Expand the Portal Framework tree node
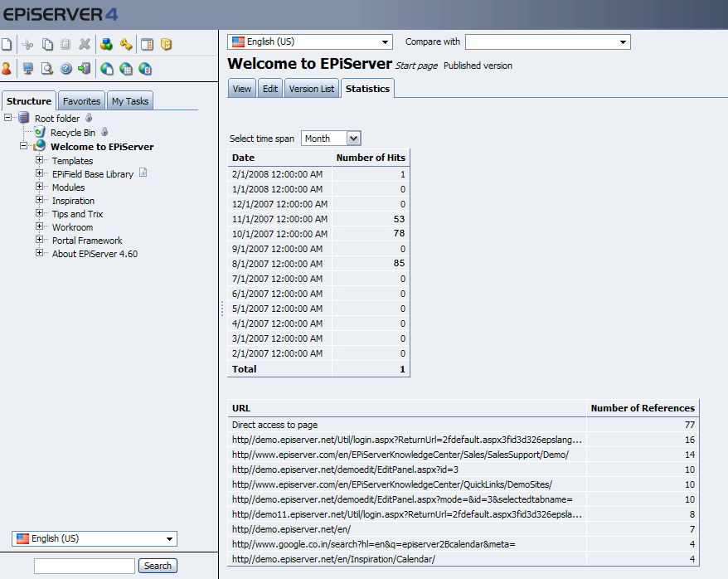The height and width of the screenshot is (579, 728). coord(39,241)
